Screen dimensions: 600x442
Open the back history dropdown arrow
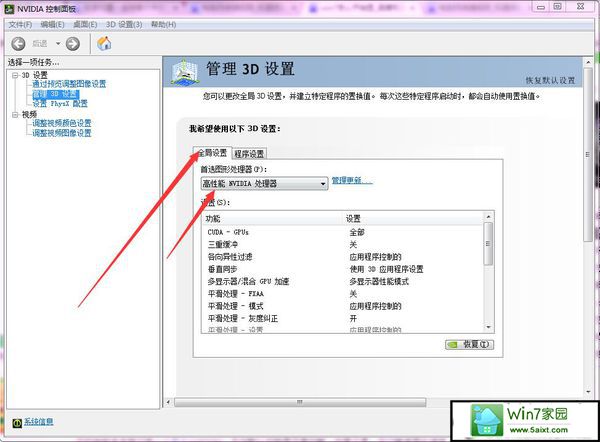[58, 44]
